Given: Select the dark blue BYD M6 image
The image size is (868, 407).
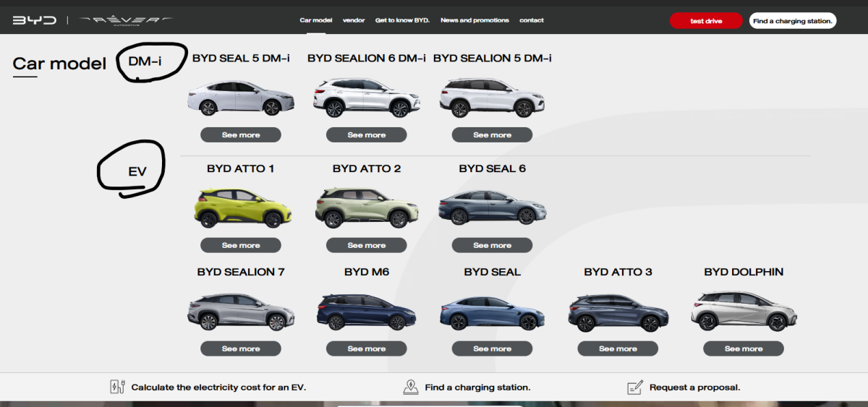Looking at the screenshot, I should 367,312.
